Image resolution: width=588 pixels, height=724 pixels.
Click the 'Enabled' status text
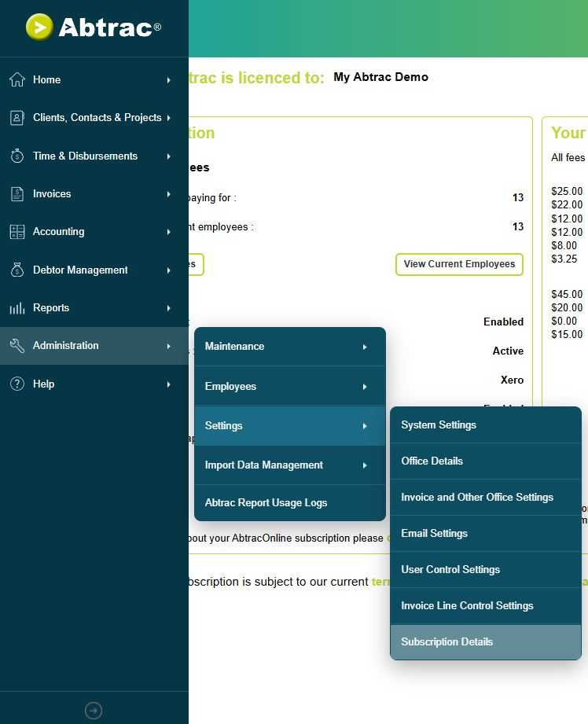(503, 322)
